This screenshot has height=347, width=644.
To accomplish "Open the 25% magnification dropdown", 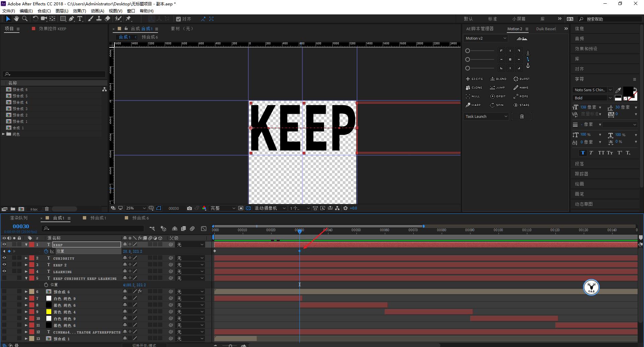I will 136,208.
